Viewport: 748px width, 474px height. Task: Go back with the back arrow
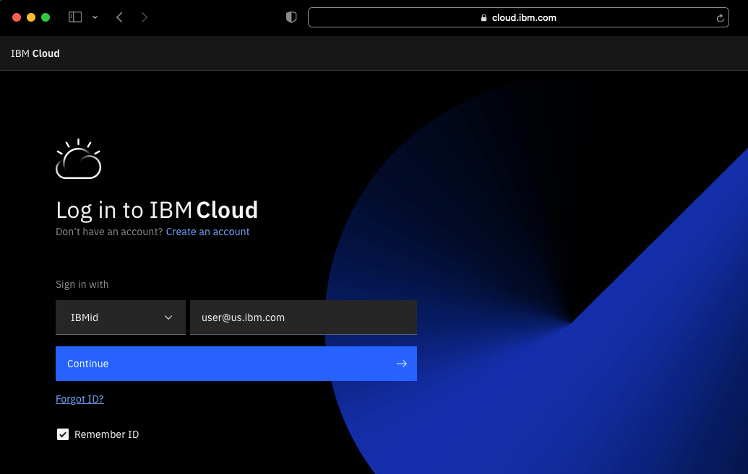(119, 17)
